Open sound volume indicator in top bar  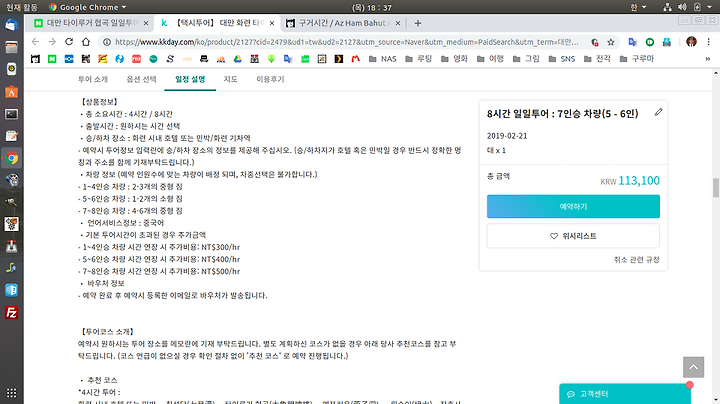pyautogui.click(x=682, y=7)
